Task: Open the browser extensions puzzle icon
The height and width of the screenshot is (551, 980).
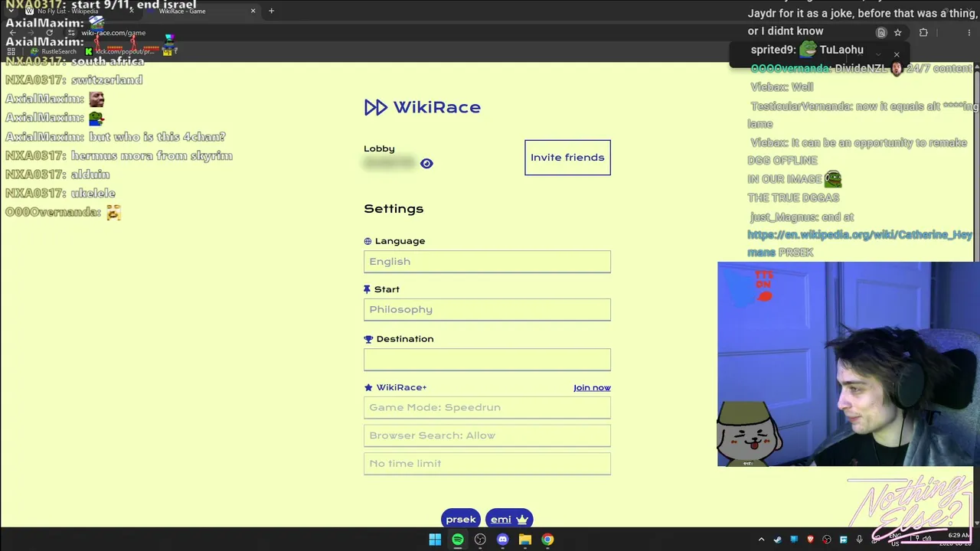Action: pyautogui.click(x=923, y=33)
